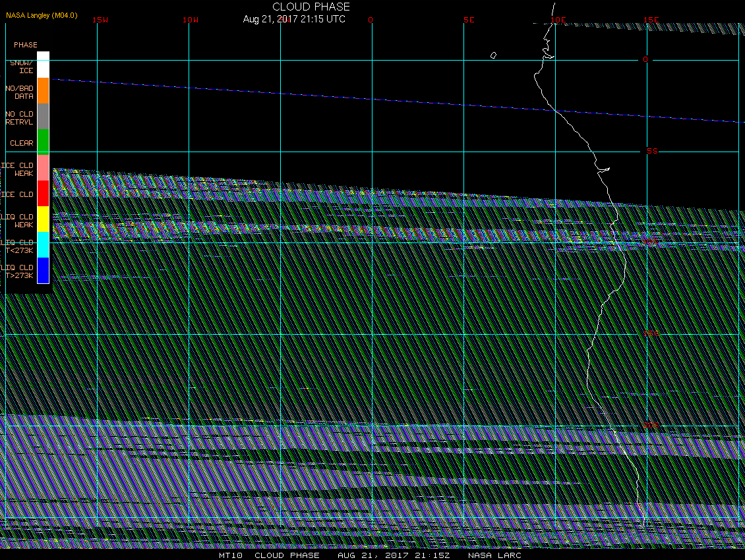
Task: Click the '20S' latitude label
Action: (651, 425)
